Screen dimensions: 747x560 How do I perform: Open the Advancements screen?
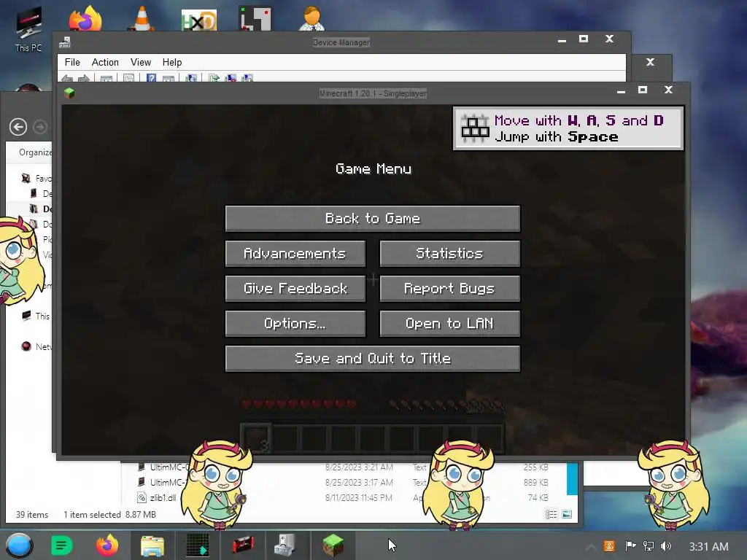coord(295,253)
